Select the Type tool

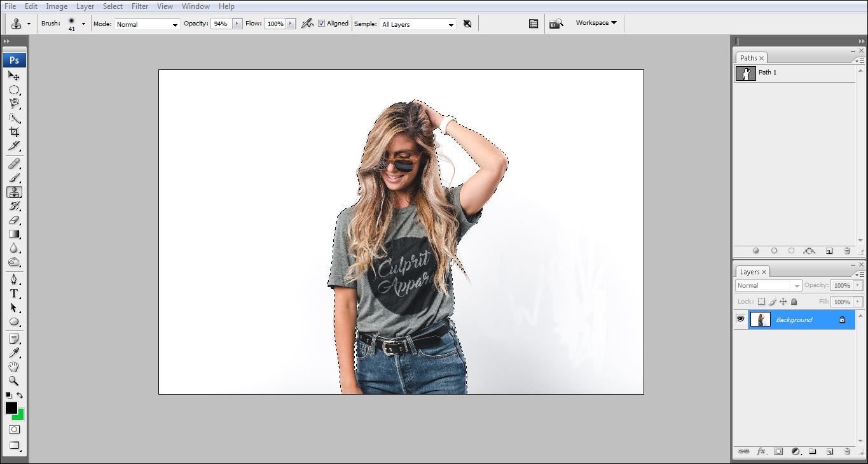point(14,293)
